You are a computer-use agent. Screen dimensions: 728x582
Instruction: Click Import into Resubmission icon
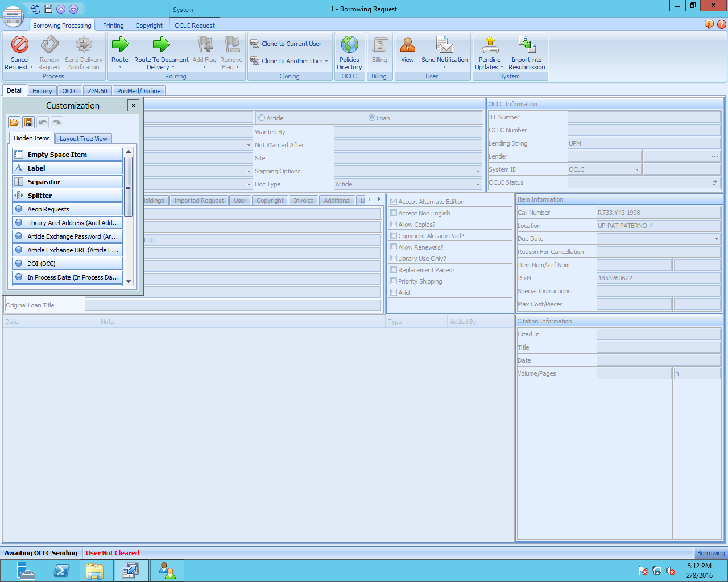[x=527, y=45]
